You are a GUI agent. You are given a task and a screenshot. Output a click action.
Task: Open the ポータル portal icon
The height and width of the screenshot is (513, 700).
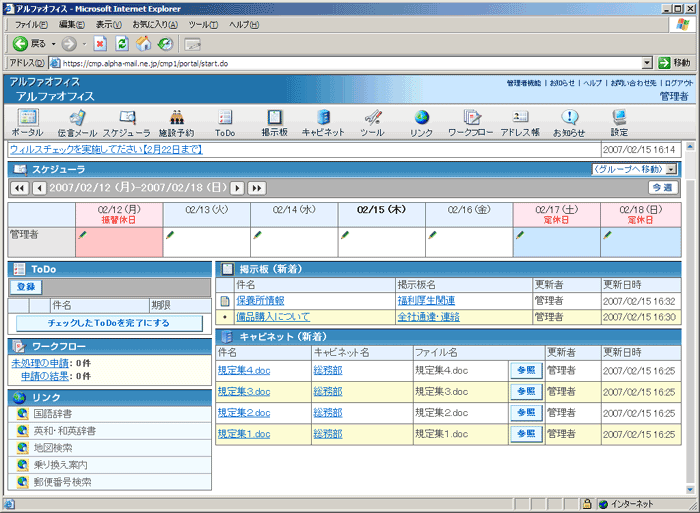[28, 123]
